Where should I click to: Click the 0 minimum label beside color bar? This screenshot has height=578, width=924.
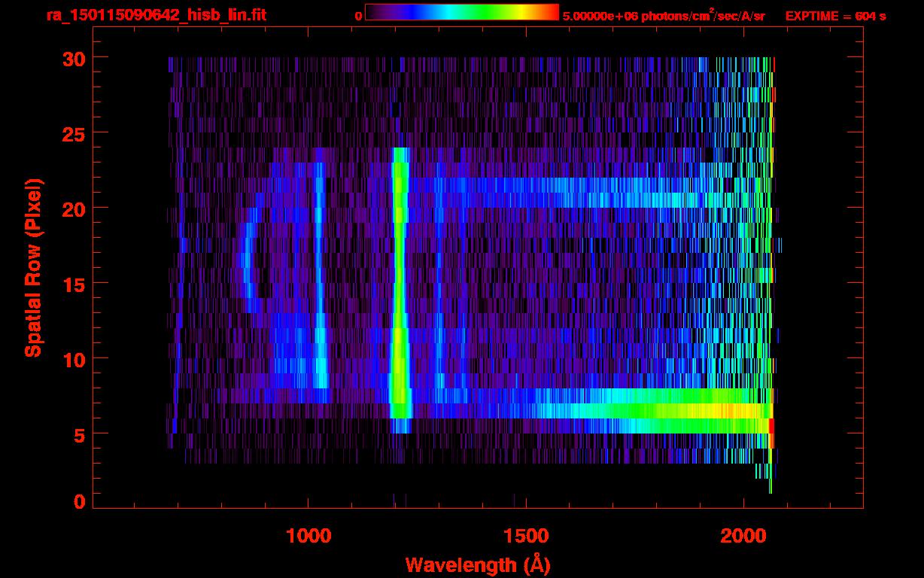click(358, 16)
